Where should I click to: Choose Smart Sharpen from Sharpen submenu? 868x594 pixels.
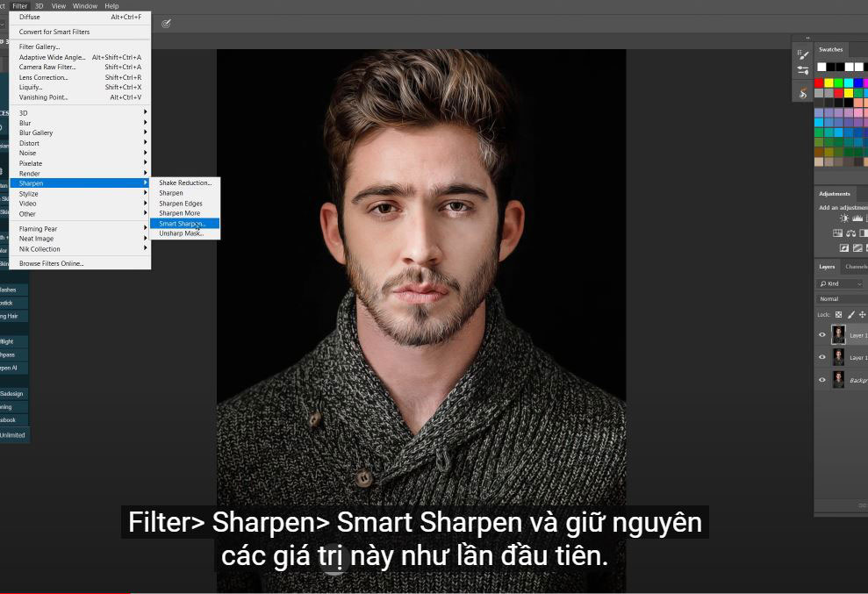pos(185,224)
